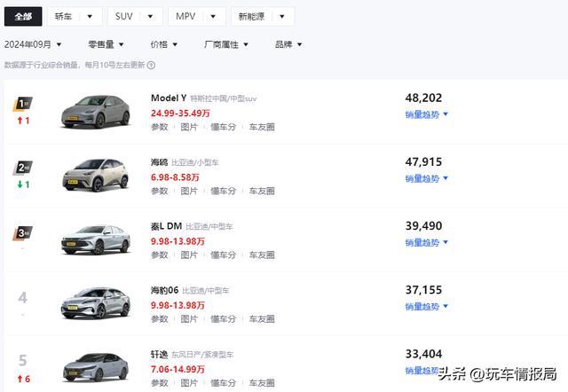Open 参数 for Model Y
Viewport: 568px width, 392px height.
[x=160, y=127]
